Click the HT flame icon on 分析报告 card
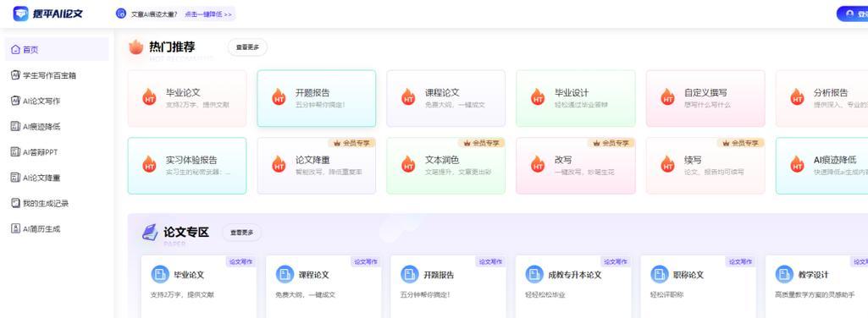 point(797,96)
